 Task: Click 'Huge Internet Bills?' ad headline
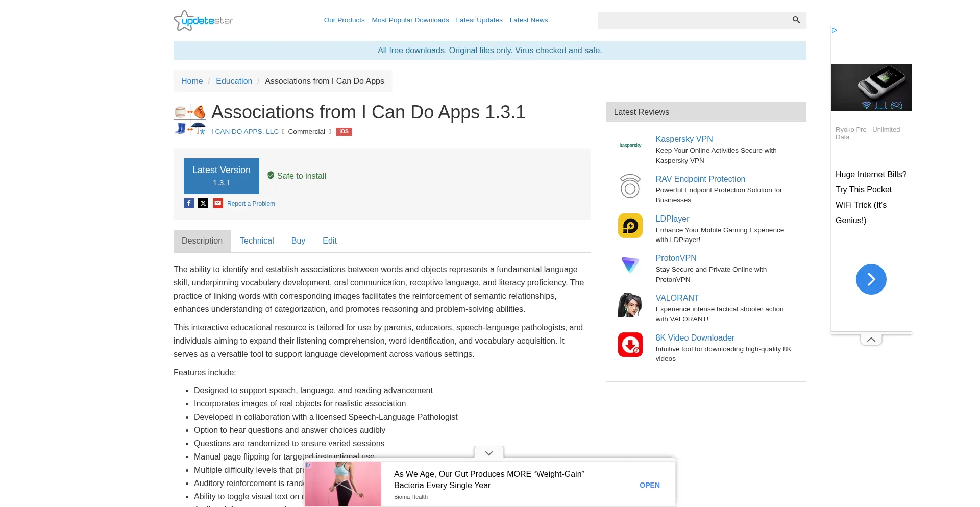871,197
